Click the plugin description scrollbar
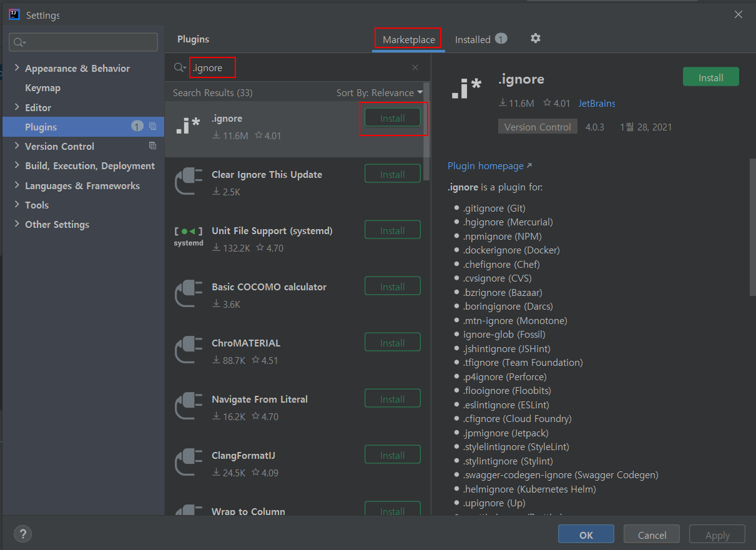 (752, 227)
